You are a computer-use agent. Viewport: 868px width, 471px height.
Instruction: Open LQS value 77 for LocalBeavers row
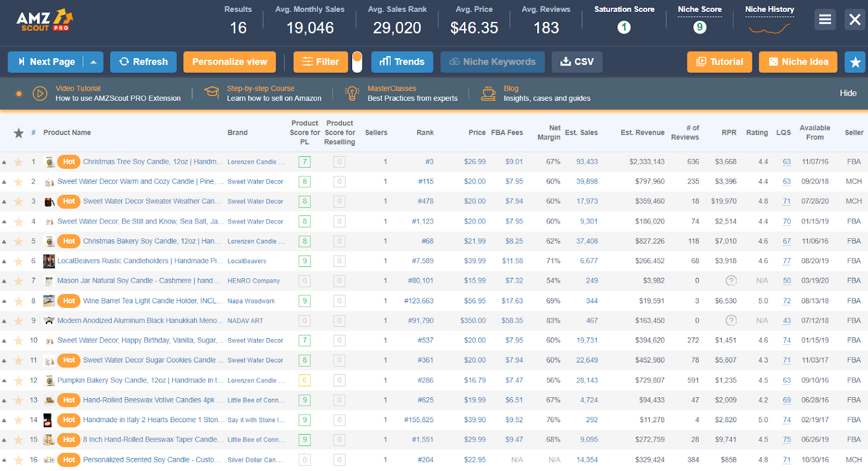[x=787, y=261]
